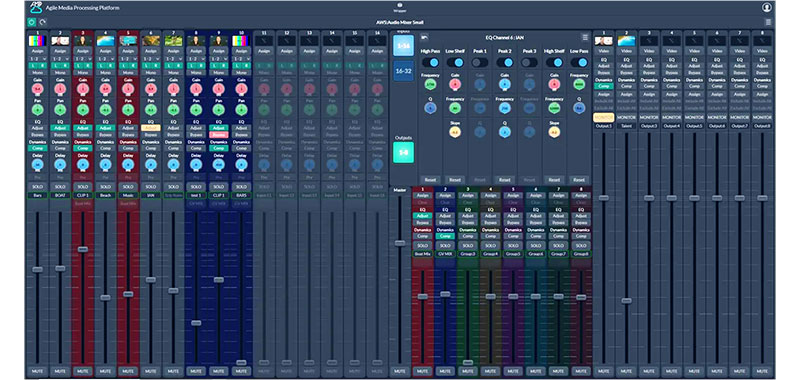Click the Pan knob on input channel 9
The image size is (800, 380).
(x=218, y=110)
